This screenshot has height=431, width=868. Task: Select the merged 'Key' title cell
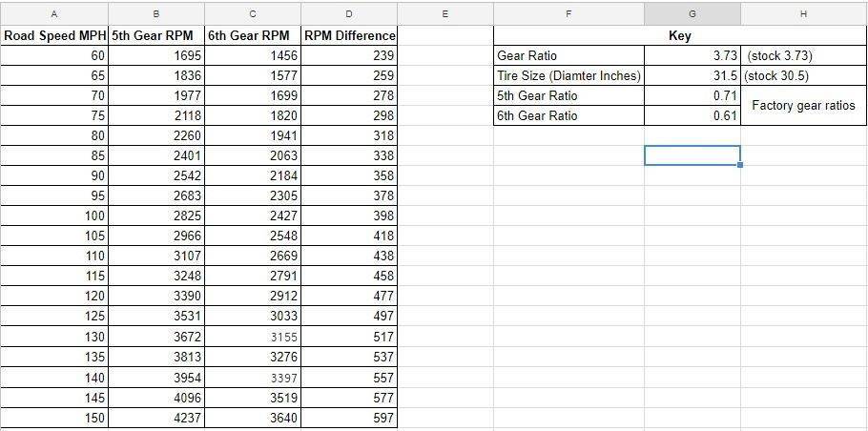point(680,35)
